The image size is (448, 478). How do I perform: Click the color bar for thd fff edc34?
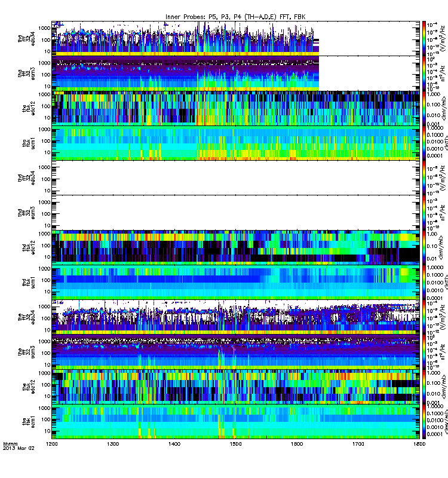(424, 178)
